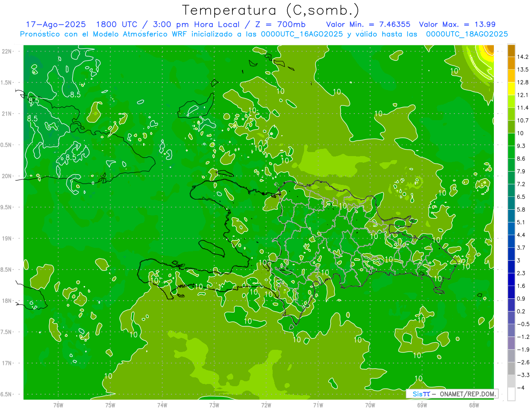Click the "76W" longitude axis label
The width and height of the screenshot is (532, 411).
(58, 405)
